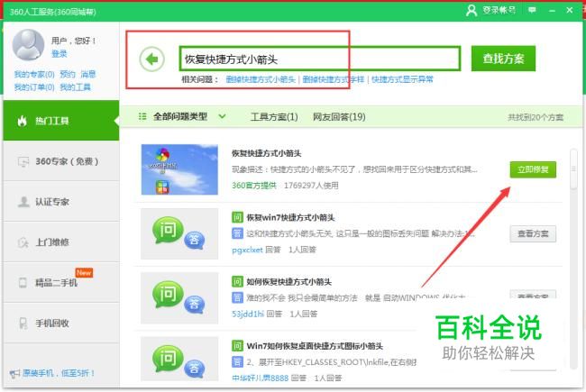
Task: Open Q&A thumbnail for Win7如何恢复桌面快捷方式图标小箭头
Action: [179, 359]
